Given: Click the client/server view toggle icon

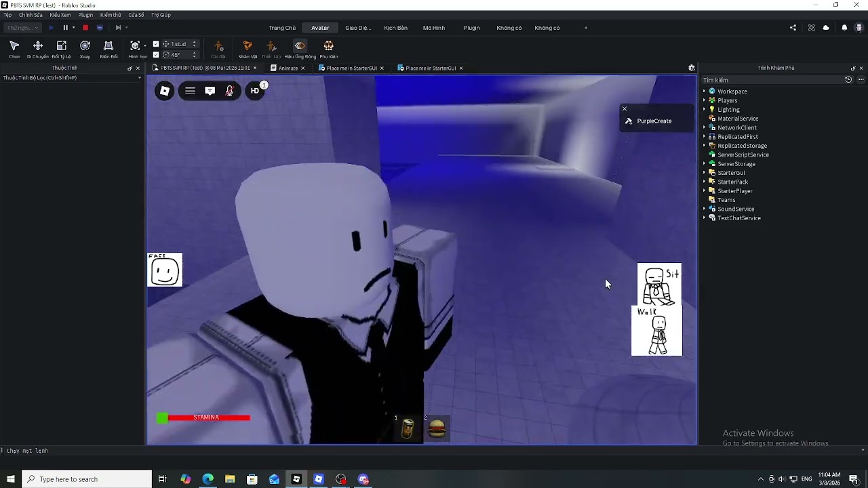Looking at the screenshot, I should coord(100,28).
